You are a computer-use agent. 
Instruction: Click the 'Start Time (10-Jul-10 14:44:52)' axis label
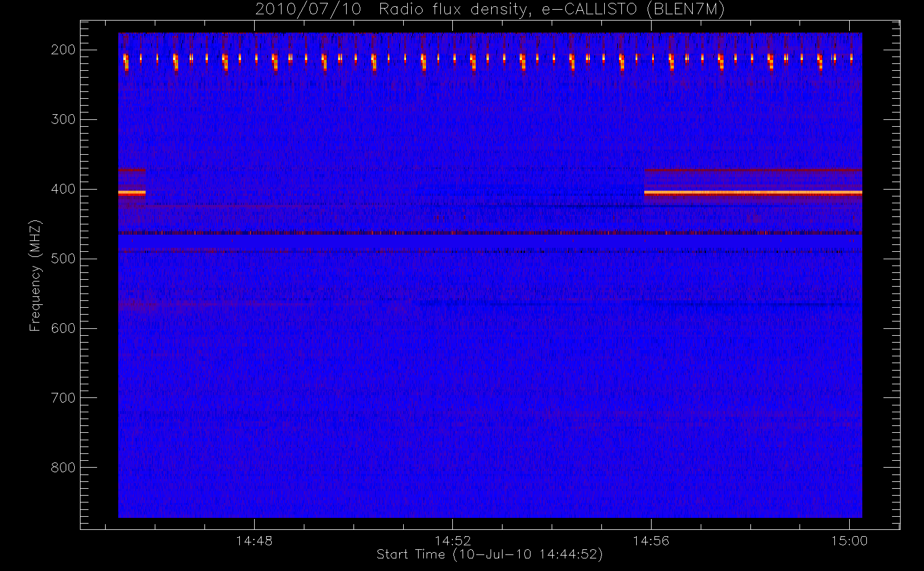(490, 554)
